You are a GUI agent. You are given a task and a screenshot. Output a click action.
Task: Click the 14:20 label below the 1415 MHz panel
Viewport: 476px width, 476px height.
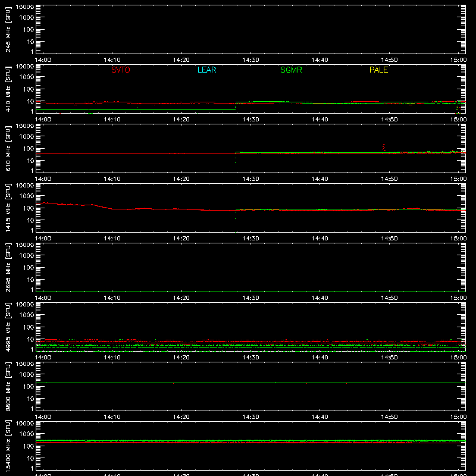(181, 239)
